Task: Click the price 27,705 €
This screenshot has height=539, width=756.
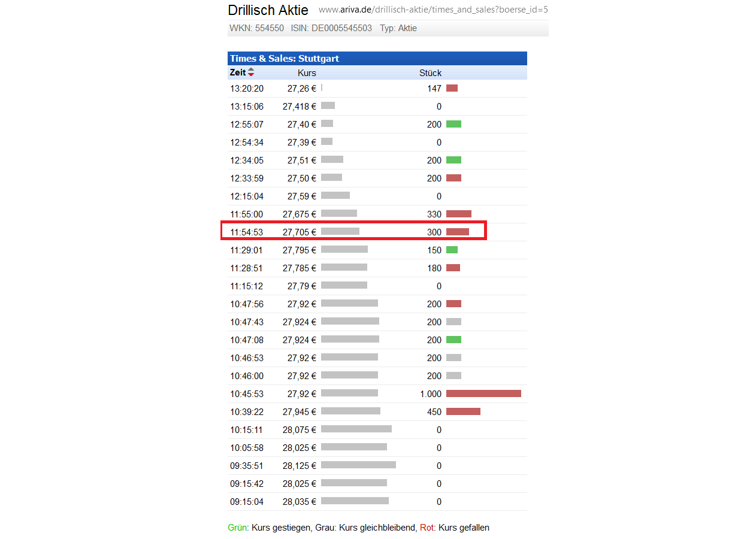Action: 300,232
